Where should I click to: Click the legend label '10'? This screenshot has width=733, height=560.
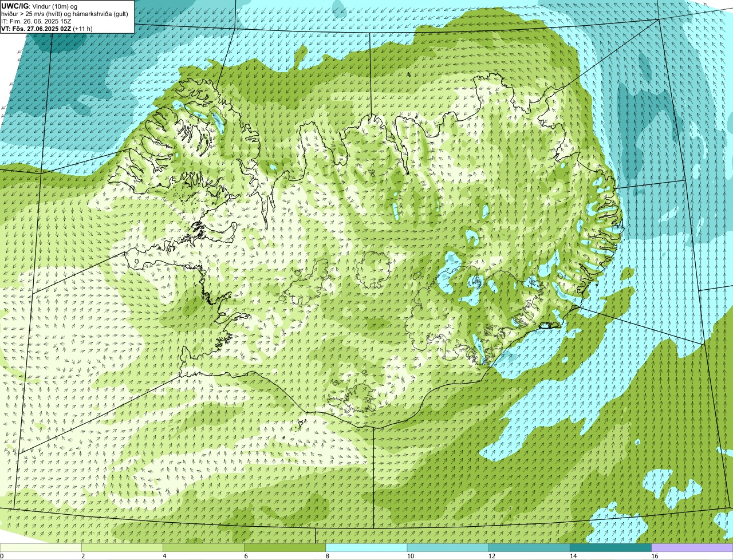[x=411, y=556]
